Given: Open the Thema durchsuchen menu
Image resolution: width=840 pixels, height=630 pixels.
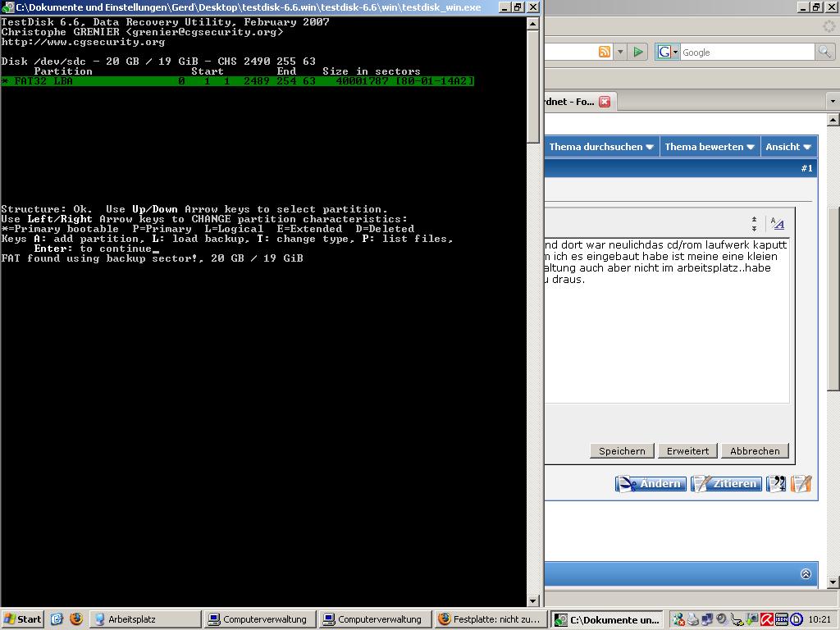Looking at the screenshot, I should pyautogui.click(x=601, y=147).
